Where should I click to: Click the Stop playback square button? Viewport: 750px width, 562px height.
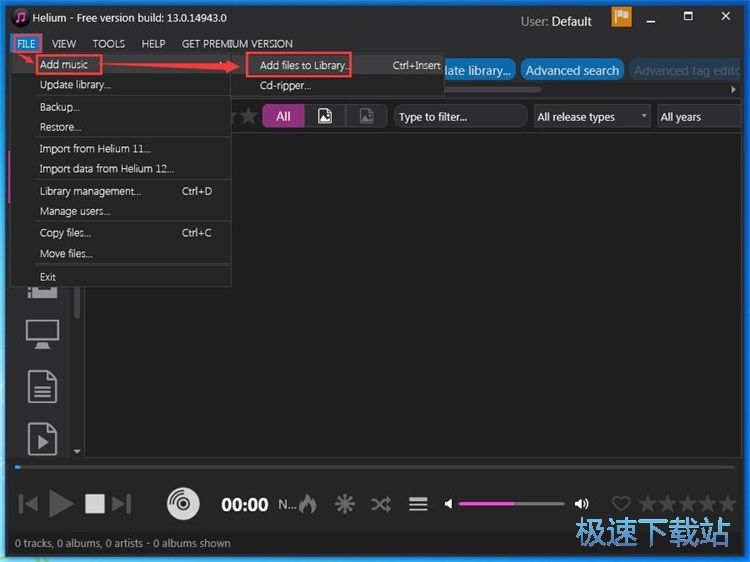coord(94,504)
